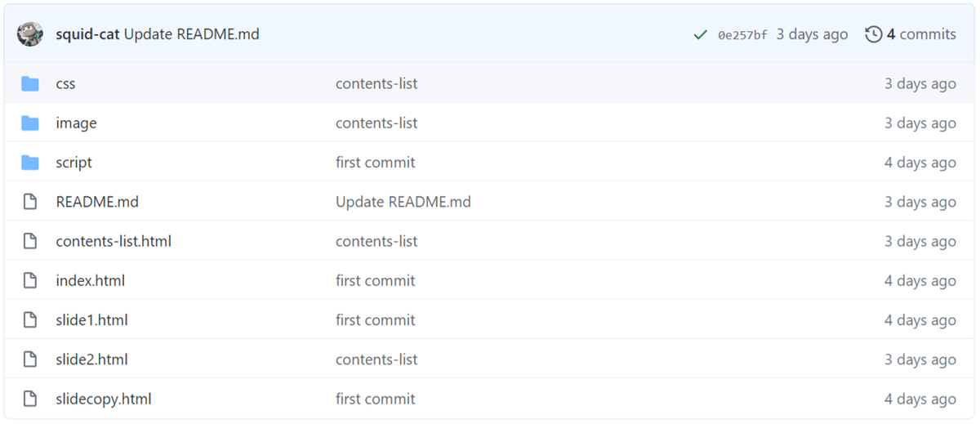
Task: Open commit hash 0e257bf
Action: (742, 34)
